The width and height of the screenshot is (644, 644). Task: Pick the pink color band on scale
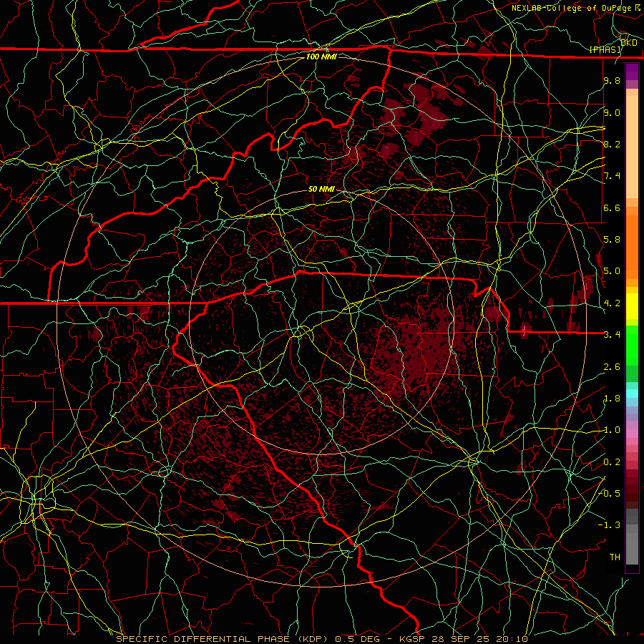coord(632,434)
